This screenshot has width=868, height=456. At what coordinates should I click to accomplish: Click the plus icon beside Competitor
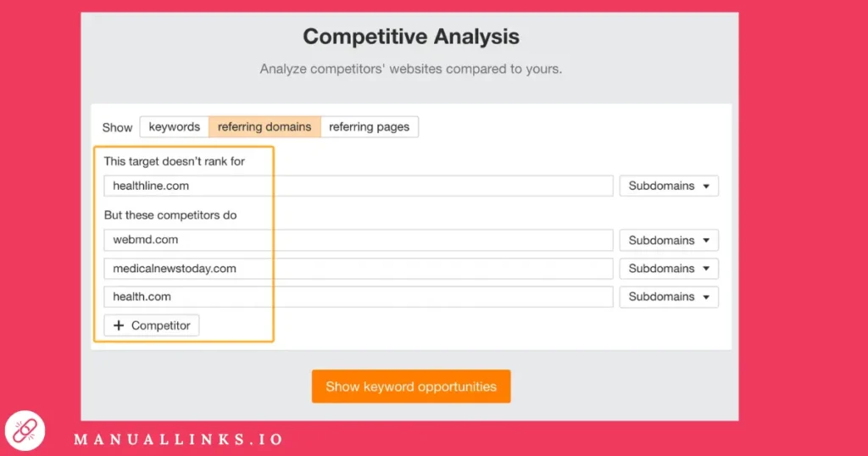click(119, 325)
